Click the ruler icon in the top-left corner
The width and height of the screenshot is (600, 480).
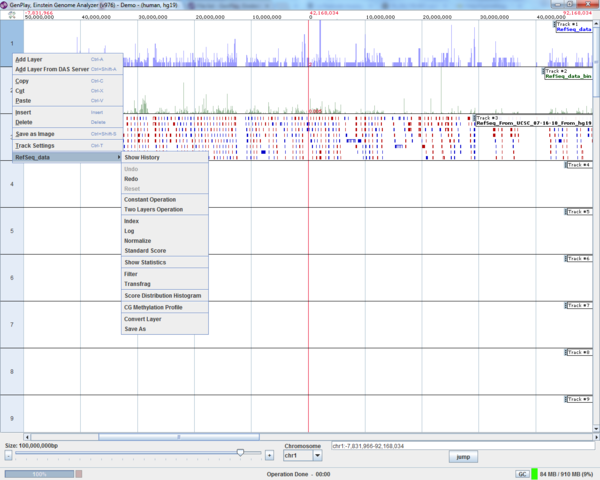pyautogui.click(x=11, y=16)
